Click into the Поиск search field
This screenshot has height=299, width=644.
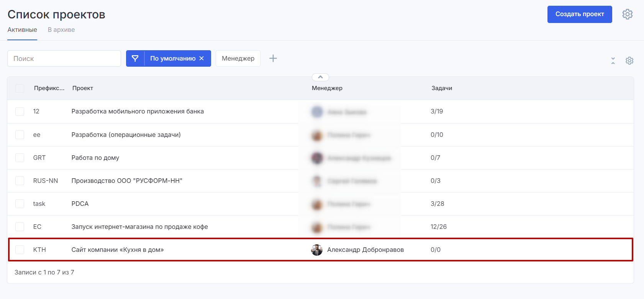click(x=64, y=58)
